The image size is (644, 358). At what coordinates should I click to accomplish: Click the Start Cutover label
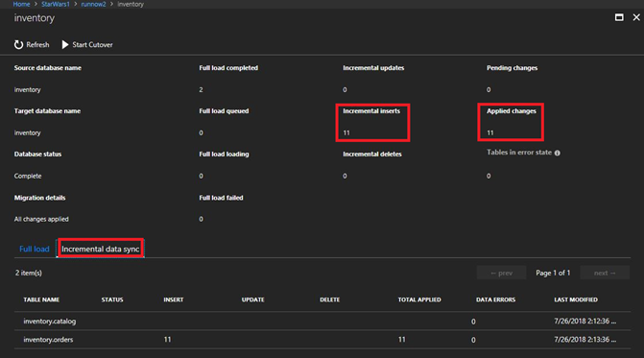pos(92,45)
